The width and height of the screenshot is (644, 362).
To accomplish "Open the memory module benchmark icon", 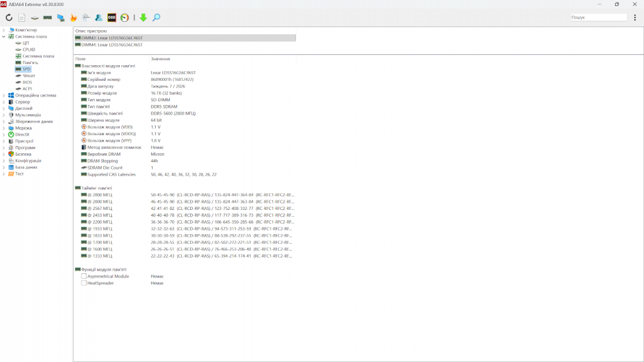I will tap(48, 17).
